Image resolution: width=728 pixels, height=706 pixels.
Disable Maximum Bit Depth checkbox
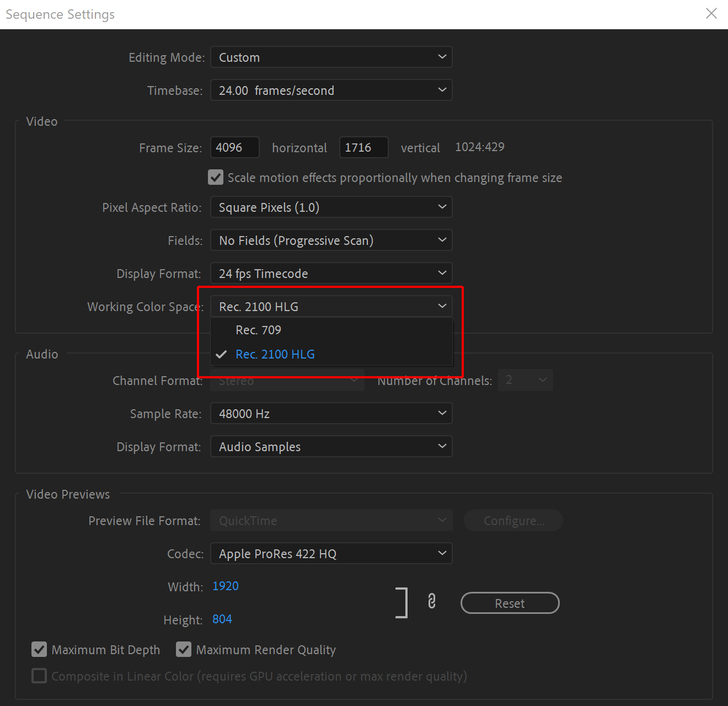(39, 650)
